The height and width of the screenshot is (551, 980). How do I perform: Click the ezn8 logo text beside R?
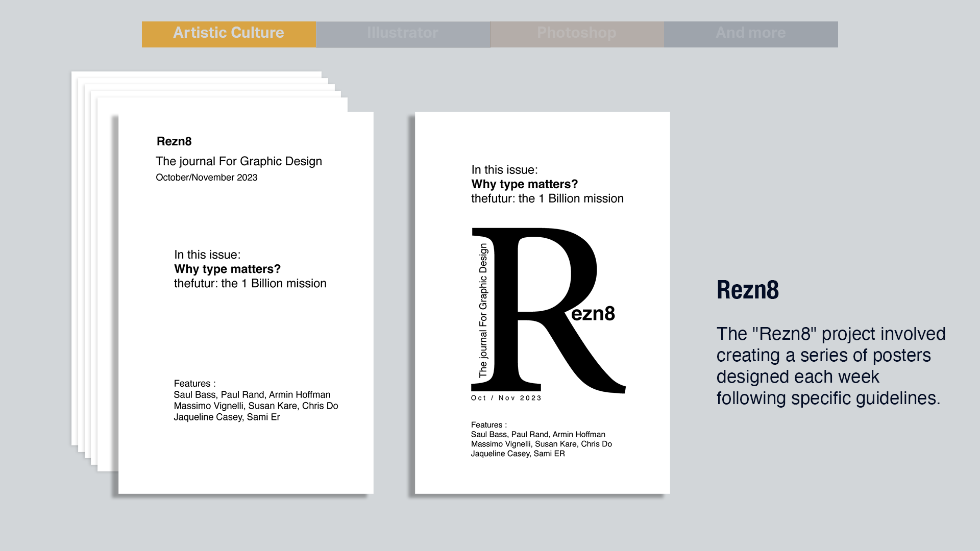pos(593,314)
